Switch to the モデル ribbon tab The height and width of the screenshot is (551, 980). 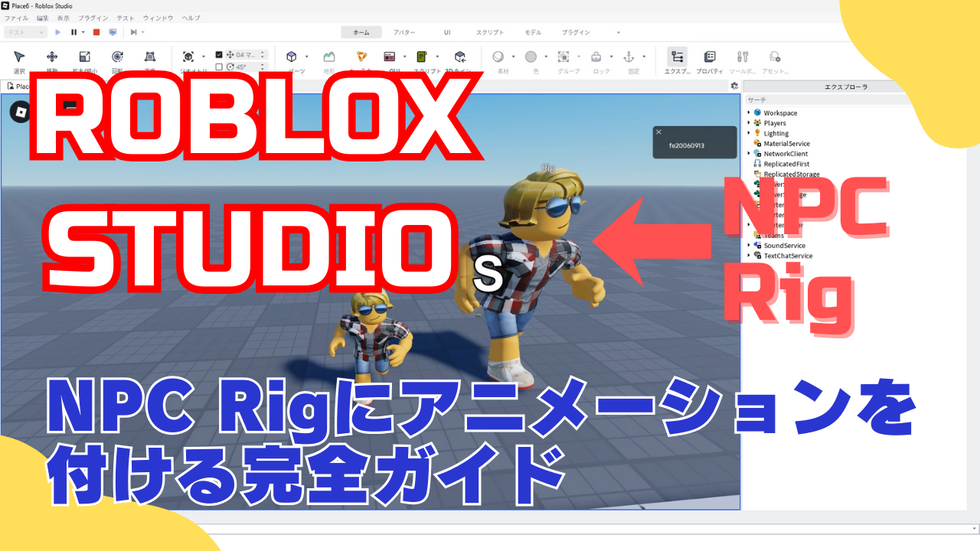coord(532,32)
